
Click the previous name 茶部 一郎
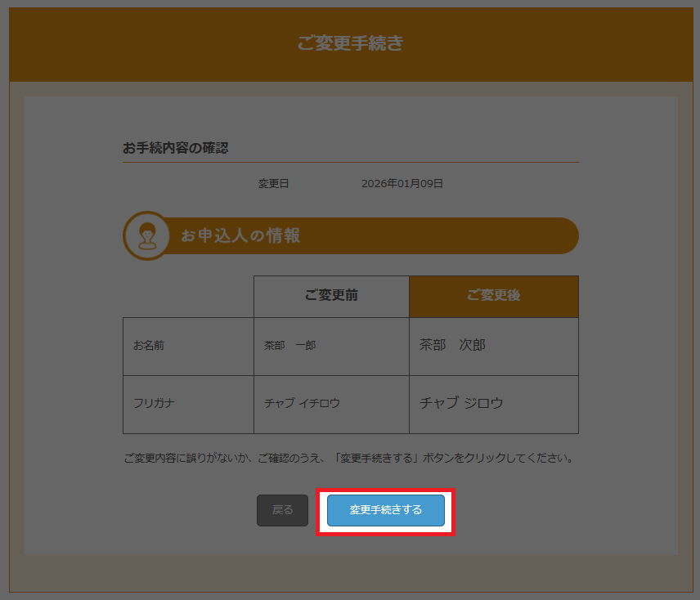click(289, 346)
